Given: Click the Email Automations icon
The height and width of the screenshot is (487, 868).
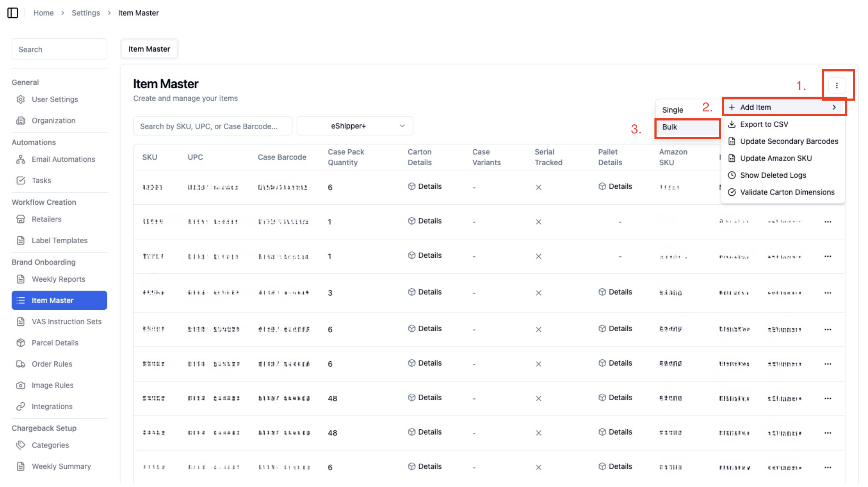Looking at the screenshot, I should point(21,159).
